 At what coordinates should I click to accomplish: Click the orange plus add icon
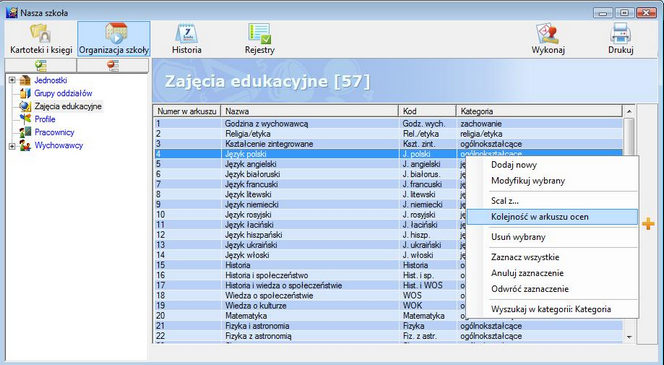pyautogui.click(x=648, y=224)
